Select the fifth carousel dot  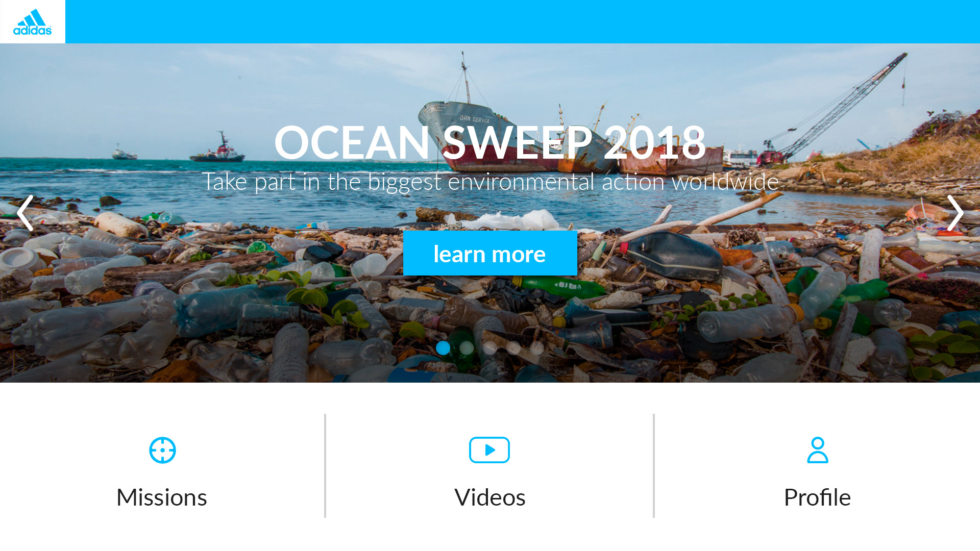coord(537,348)
